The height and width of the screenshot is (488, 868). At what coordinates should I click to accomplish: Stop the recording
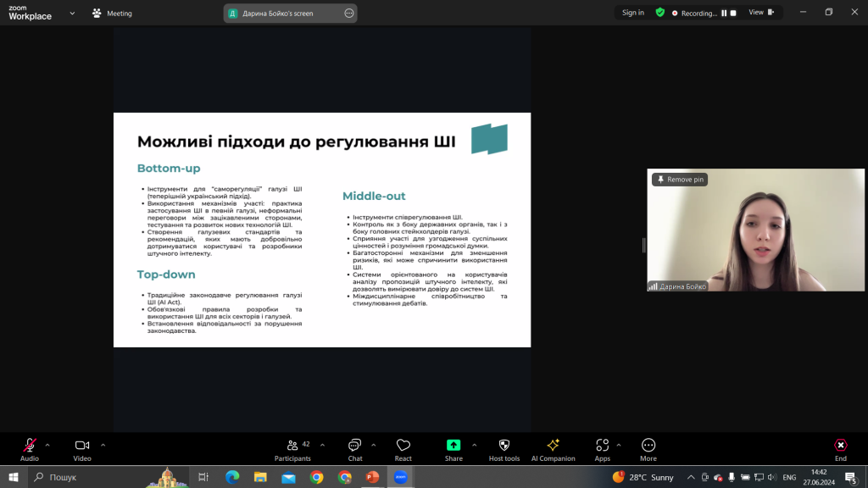tap(733, 13)
